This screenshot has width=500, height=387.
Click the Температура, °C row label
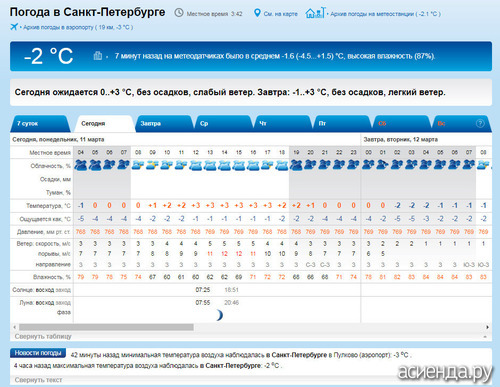(48, 206)
